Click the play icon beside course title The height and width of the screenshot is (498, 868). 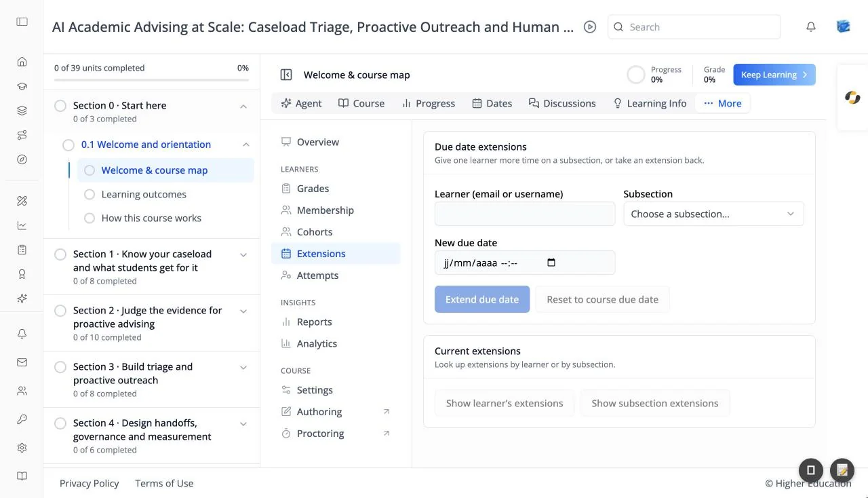tap(590, 27)
